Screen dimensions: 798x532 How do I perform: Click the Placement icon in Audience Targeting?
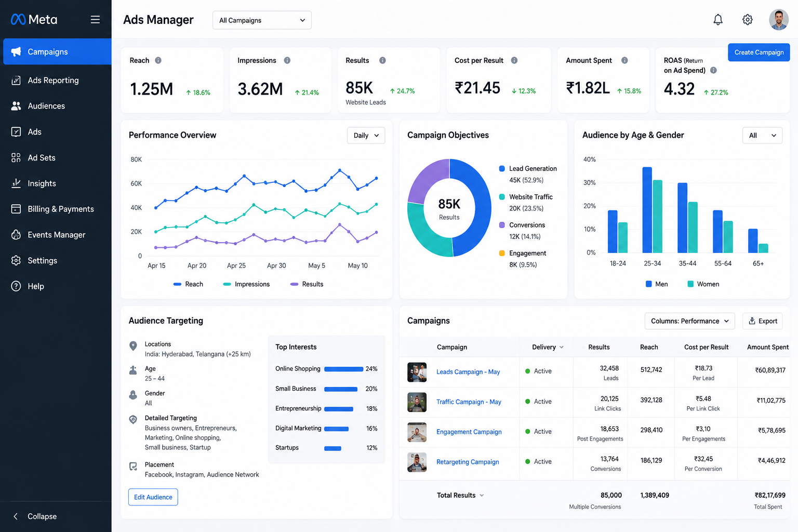click(133, 466)
